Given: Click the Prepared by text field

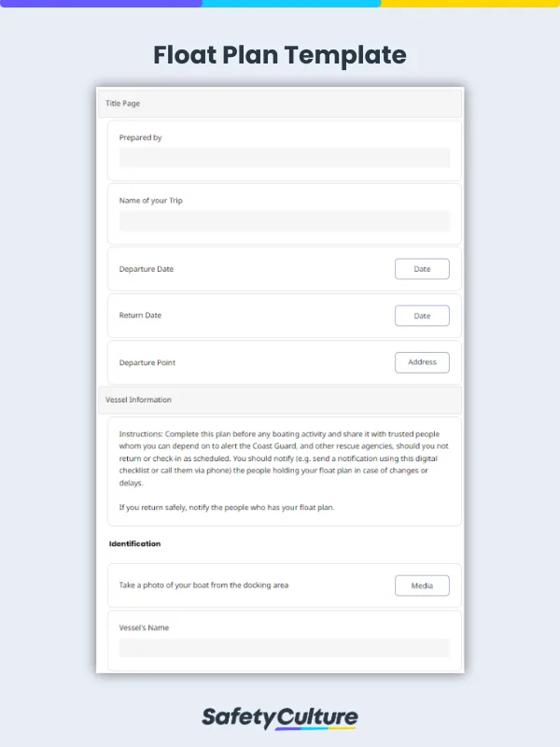Looking at the screenshot, I should (284, 157).
